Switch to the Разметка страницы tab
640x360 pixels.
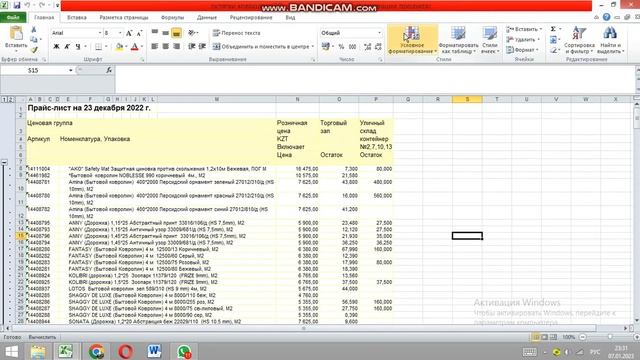[124, 18]
